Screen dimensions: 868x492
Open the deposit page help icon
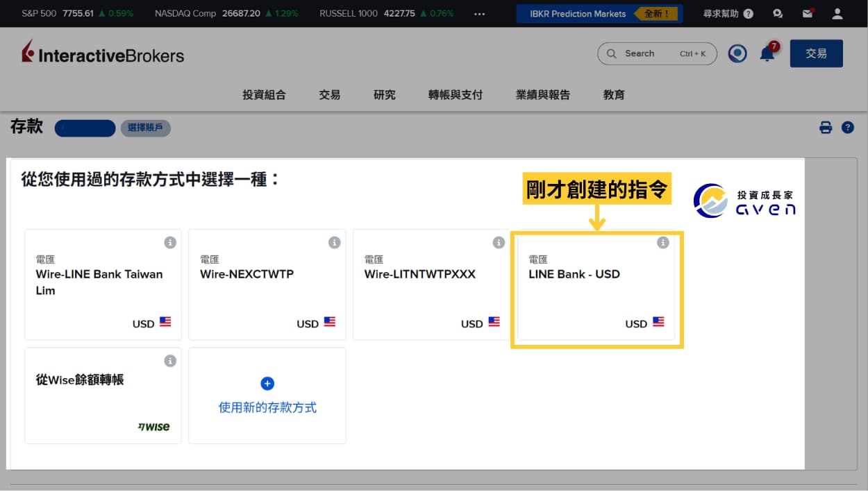click(x=848, y=128)
